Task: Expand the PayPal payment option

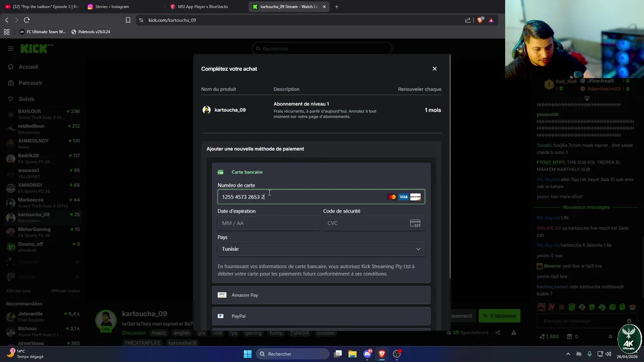Action: pyautogui.click(x=321, y=316)
